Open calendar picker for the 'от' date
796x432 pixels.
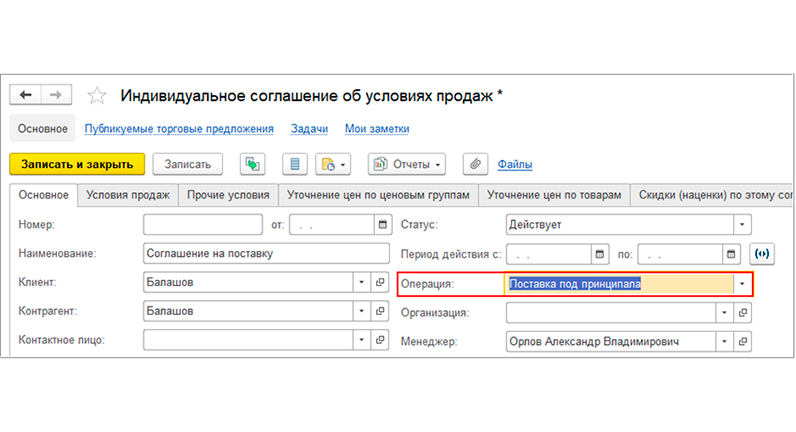pyautogui.click(x=383, y=224)
